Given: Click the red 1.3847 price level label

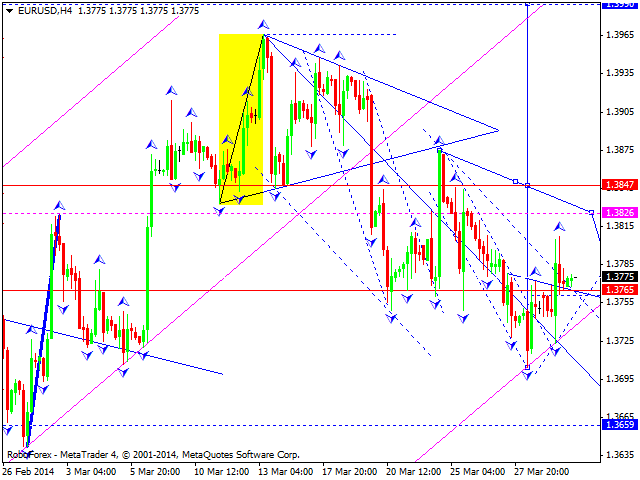Looking at the screenshot, I should coord(620,185).
